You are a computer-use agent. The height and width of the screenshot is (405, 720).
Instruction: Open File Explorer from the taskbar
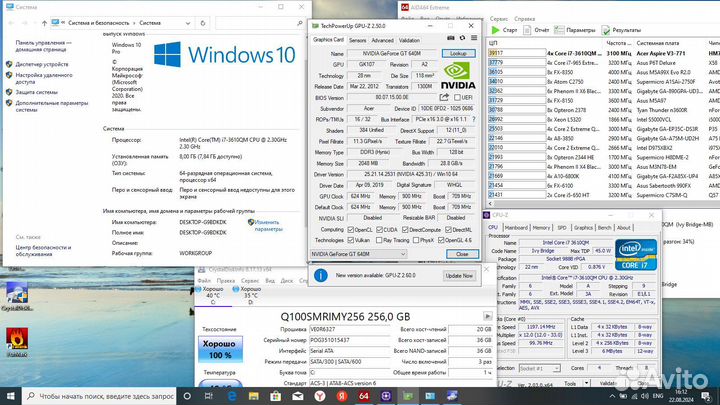click(x=253, y=396)
